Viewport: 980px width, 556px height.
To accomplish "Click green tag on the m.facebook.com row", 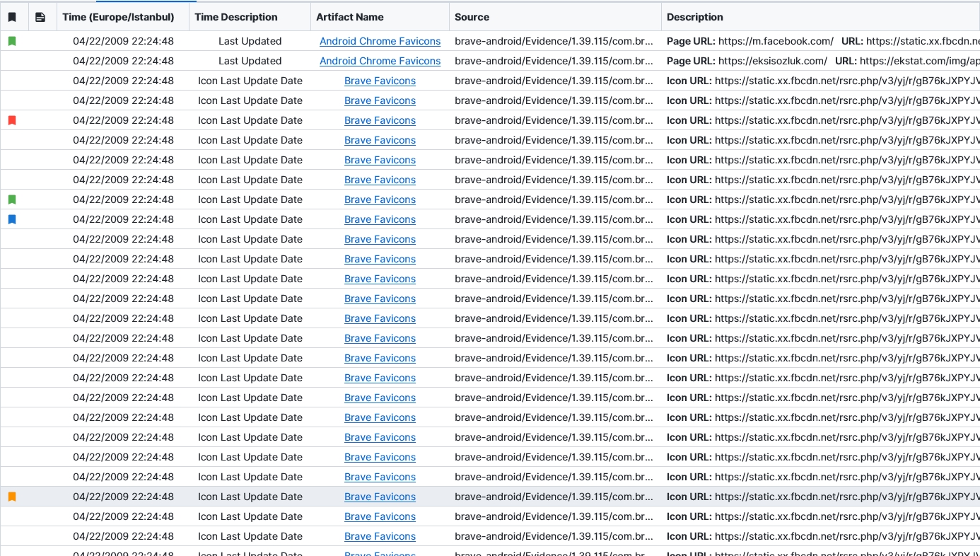I will 12,41.
